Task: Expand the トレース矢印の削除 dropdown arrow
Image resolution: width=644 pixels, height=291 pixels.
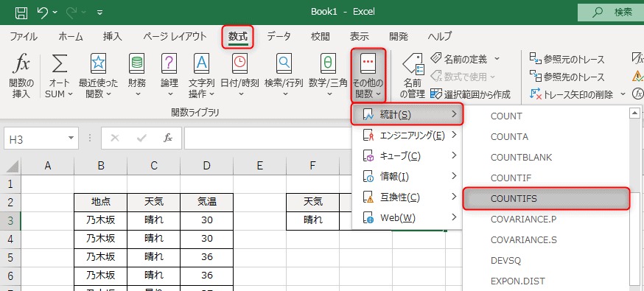Action: [x=623, y=94]
